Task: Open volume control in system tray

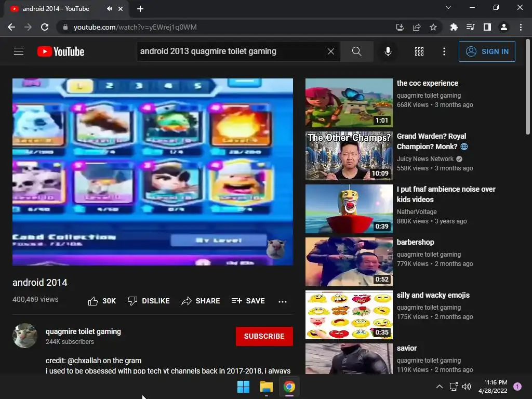Action: (467, 387)
